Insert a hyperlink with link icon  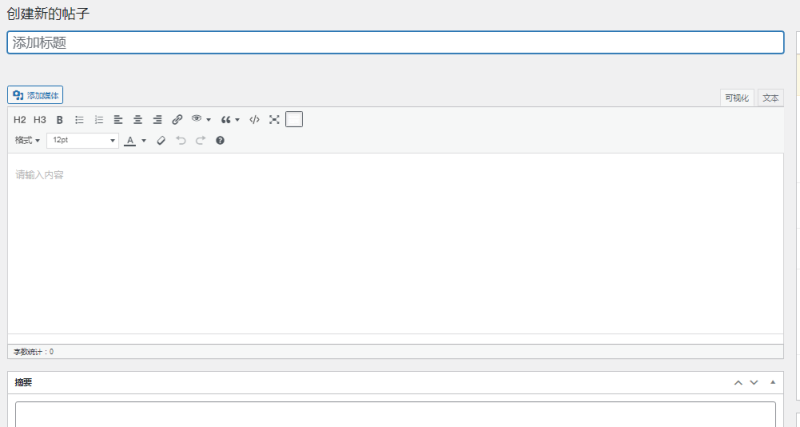pos(177,120)
